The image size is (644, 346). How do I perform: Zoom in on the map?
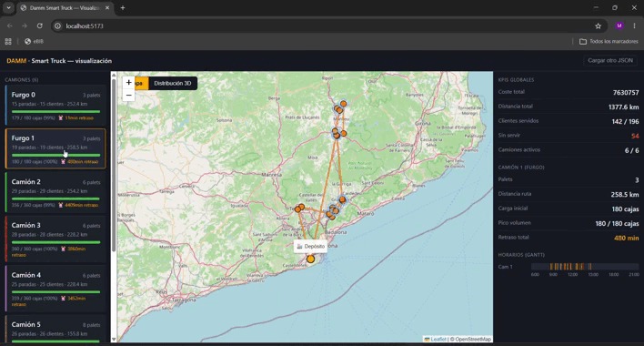click(128, 83)
